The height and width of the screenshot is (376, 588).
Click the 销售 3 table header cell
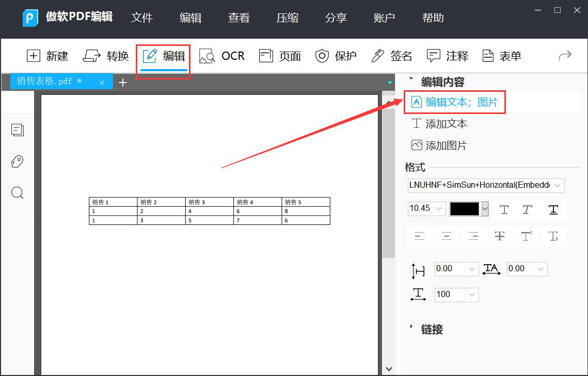[x=209, y=202]
